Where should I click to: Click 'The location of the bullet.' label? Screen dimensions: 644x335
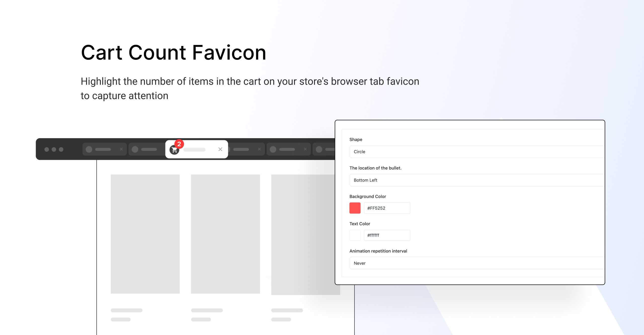(x=375, y=168)
